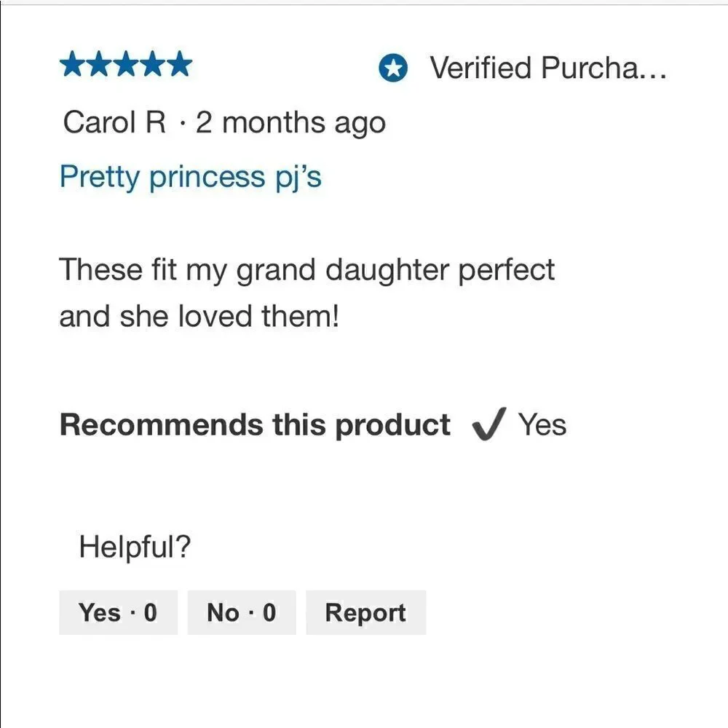
Task: Click the "Recommends this product" label
Action: pyautogui.click(x=255, y=425)
